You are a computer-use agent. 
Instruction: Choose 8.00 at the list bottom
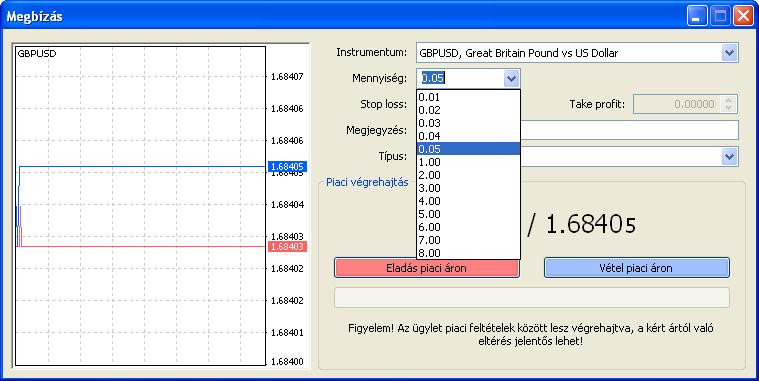tap(468, 253)
